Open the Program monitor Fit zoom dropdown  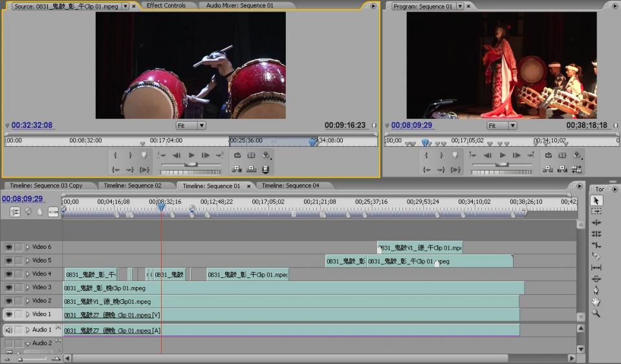(502, 125)
